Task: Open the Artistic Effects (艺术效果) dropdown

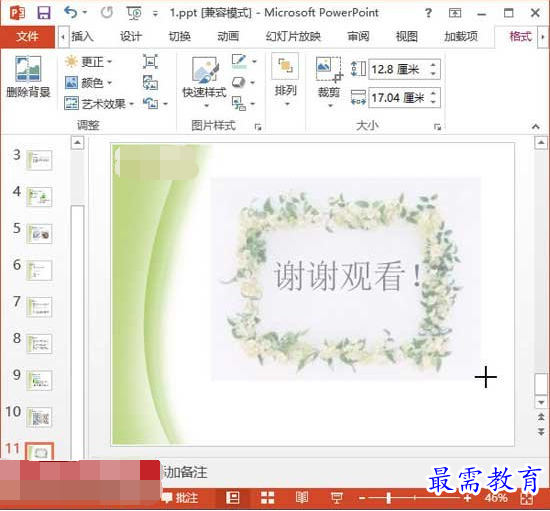Action: tap(99, 104)
